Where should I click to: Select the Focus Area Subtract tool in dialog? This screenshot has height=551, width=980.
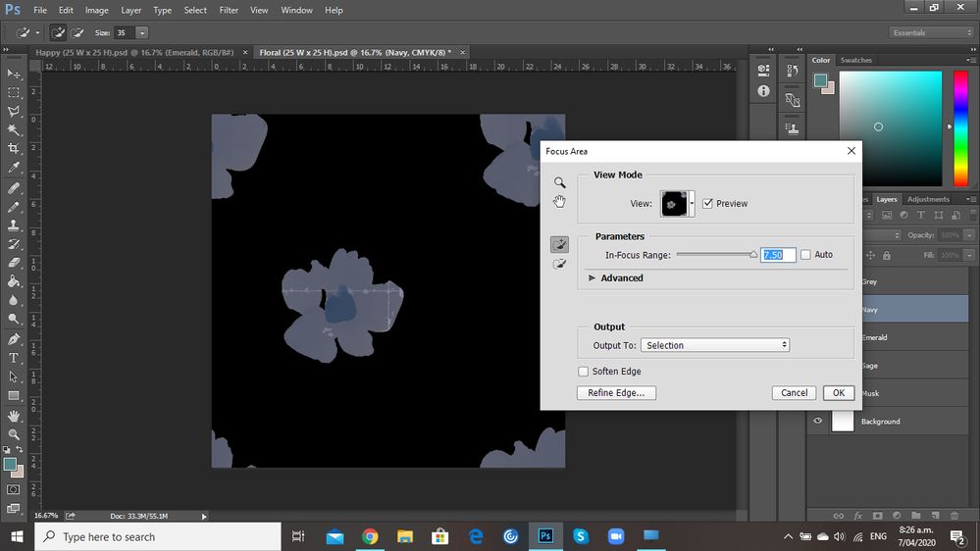tap(559, 265)
